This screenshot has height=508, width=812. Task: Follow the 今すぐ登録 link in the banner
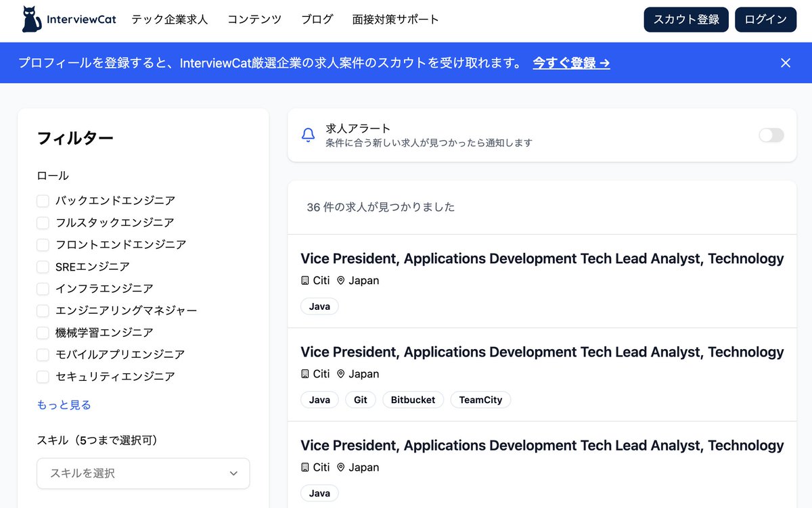point(571,63)
